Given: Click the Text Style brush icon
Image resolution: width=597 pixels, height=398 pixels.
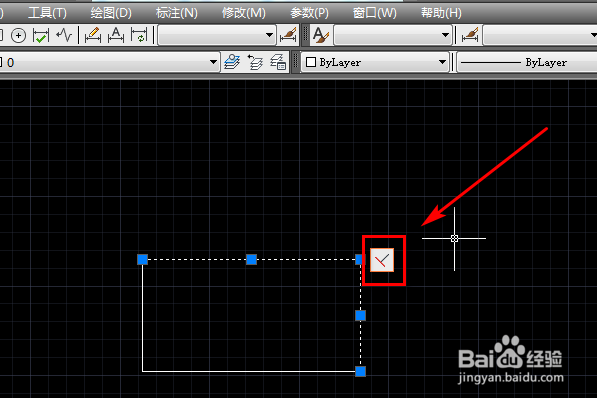Looking at the screenshot, I should [321, 35].
